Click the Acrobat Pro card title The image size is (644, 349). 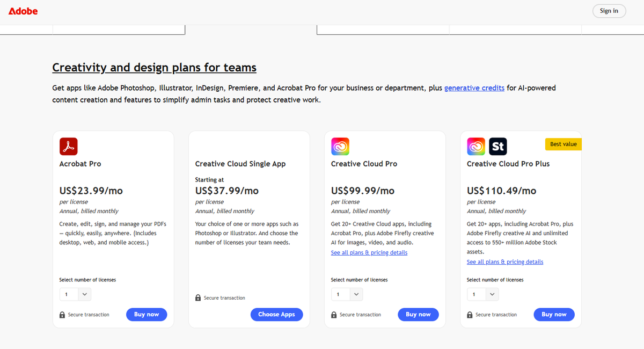point(80,164)
